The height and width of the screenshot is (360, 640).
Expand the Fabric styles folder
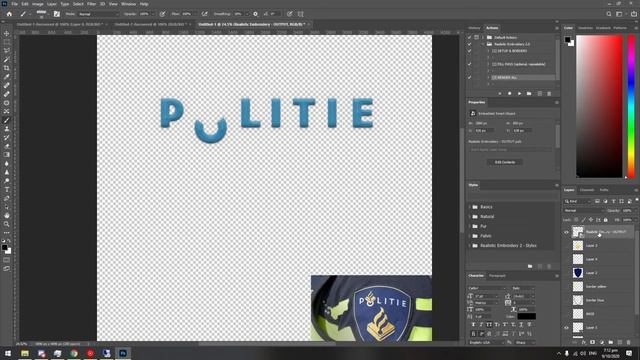tap(470, 236)
